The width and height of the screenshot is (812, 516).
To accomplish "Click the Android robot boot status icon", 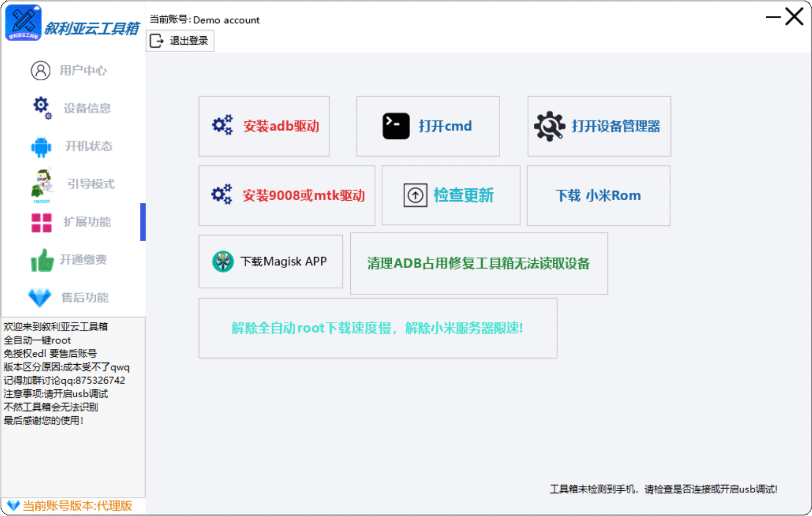I will (x=41, y=147).
